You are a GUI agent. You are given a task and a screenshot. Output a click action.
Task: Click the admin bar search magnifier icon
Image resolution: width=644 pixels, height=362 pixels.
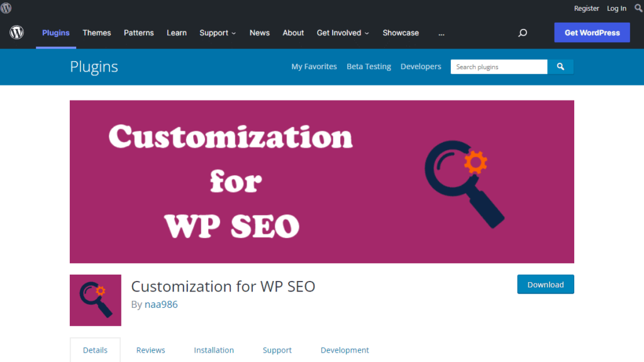pos(639,8)
